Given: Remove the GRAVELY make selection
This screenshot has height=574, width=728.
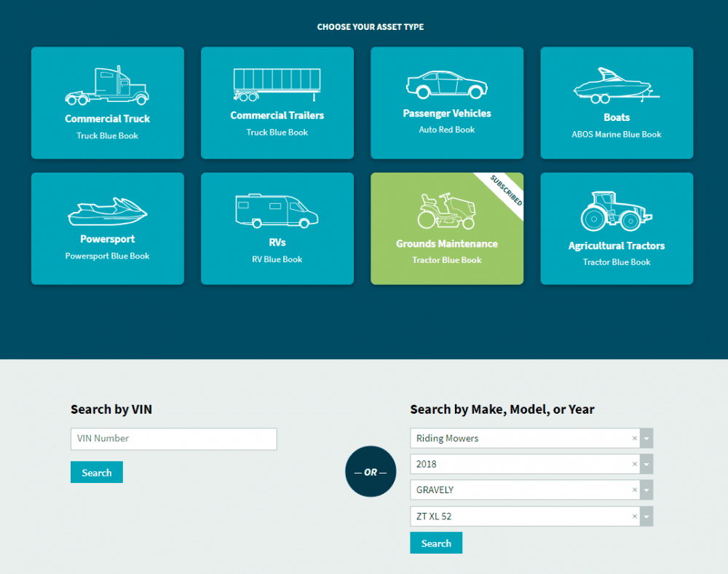Looking at the screenshot, I should (x=635, y=490).
